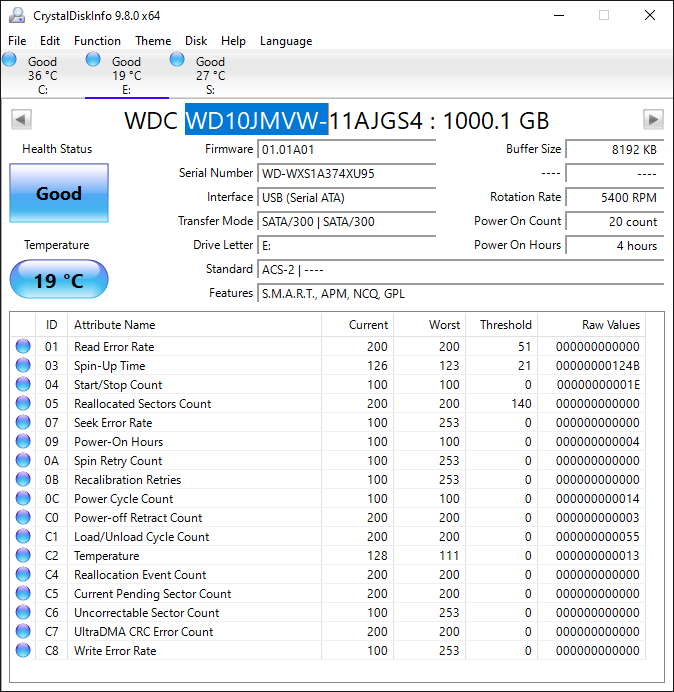
Task: Switch to the Good 27 °C S: disk tab
Action: click(211, 75)
